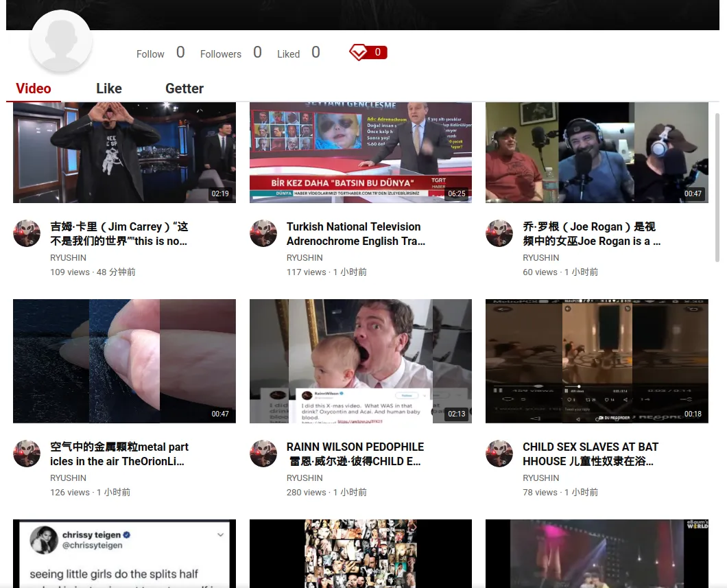
Task: Open metal particles in the air title
Action: pos(119,454)
